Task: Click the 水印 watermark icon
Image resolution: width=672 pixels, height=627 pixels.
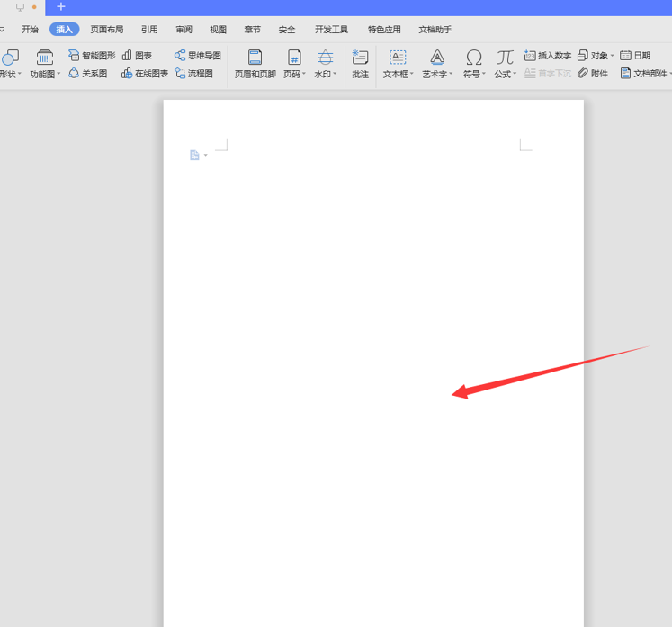Action: (326, 58)
